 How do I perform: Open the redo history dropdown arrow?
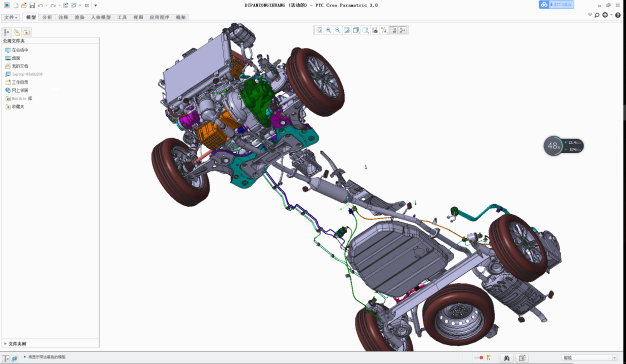58,6
